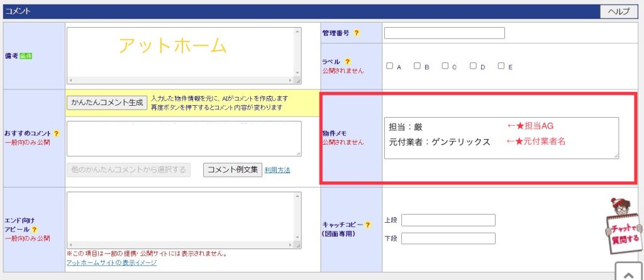Open the コメント例文集 button

coord(233,169)
